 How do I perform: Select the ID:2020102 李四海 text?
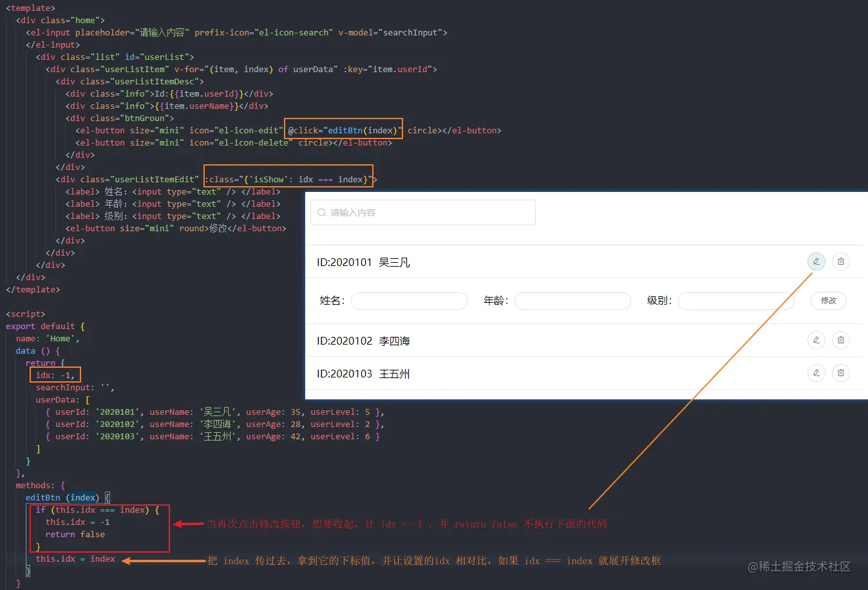tap(363, 341)
